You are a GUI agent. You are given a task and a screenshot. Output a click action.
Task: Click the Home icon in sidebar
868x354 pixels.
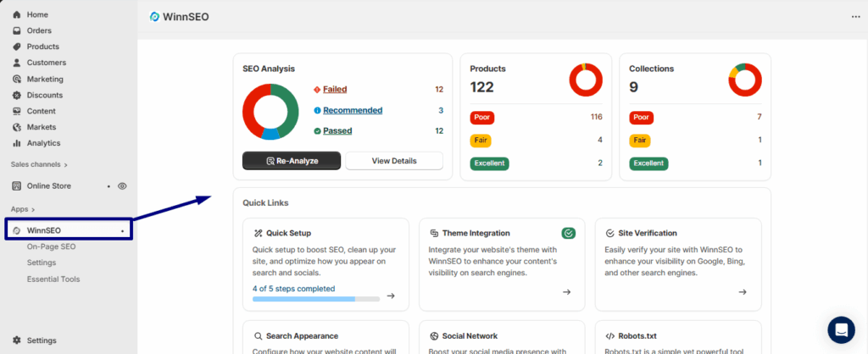tap(17, 14)
